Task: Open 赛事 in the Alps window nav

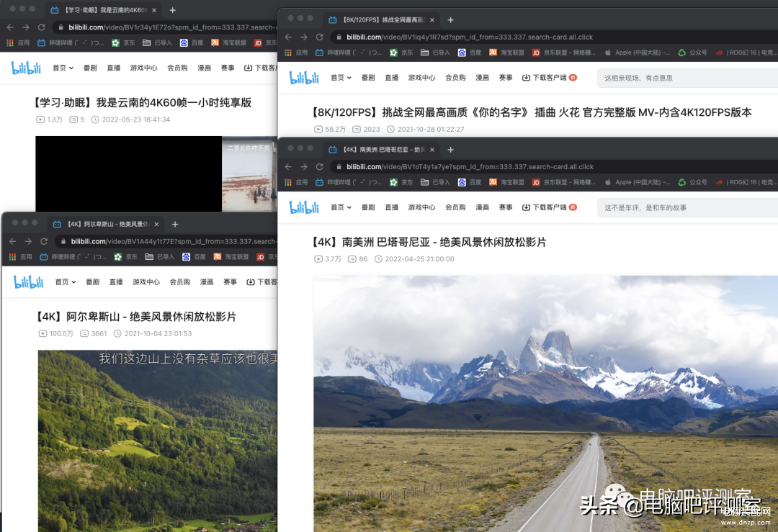Action: point(230,281)
